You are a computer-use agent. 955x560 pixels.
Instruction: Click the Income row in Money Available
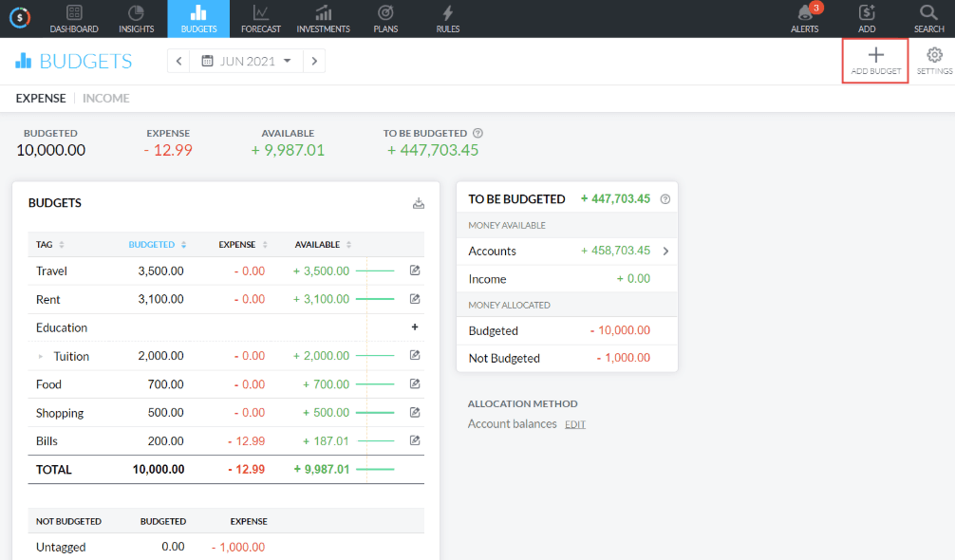(567, 279)
